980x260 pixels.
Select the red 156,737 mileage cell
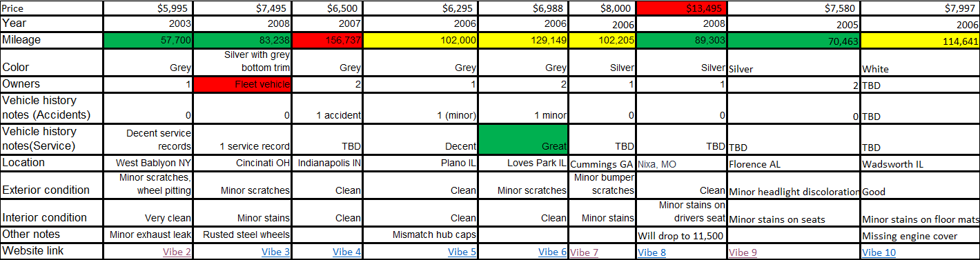pos(328,40)
